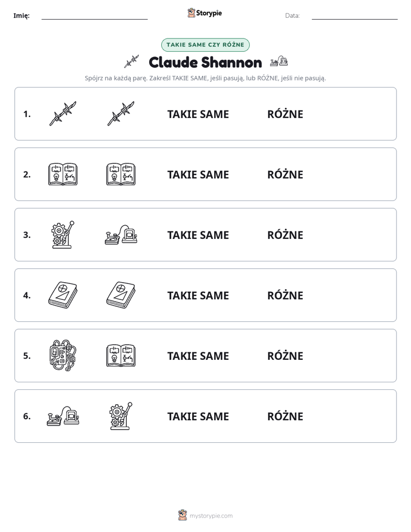Select RÓŻNE for row 6
The image size is (411, 532).
tap(285, 416)
